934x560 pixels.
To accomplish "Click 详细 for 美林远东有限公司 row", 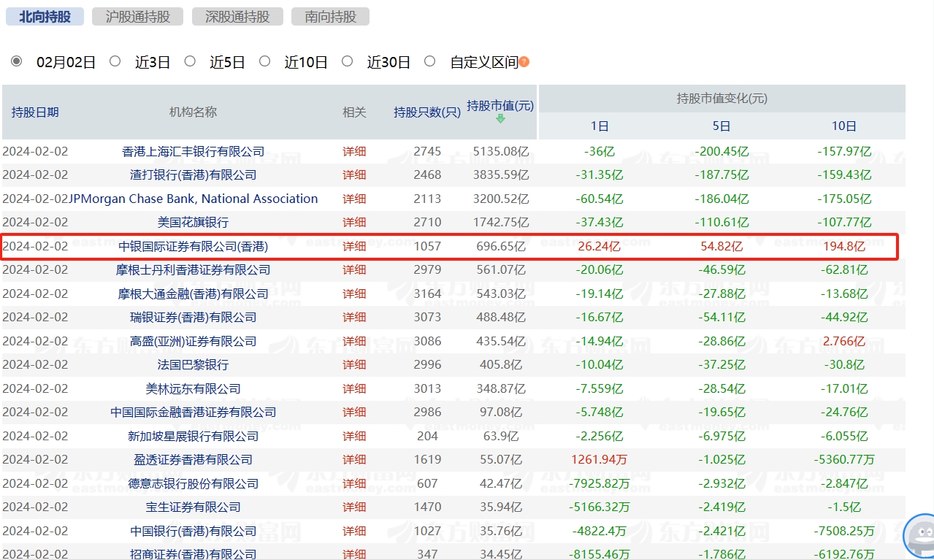I will [x=354, y=388].
